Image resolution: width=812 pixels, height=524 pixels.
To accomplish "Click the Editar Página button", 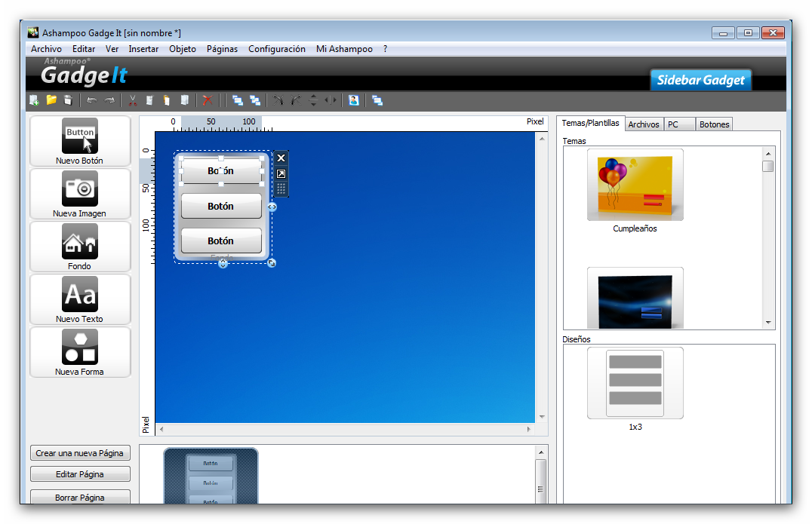I will (80, 474).
